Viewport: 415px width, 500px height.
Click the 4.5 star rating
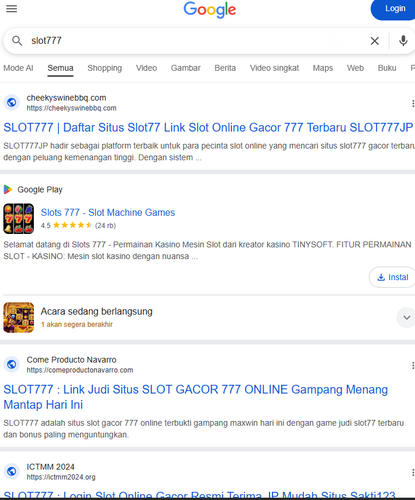click(78, 226)
